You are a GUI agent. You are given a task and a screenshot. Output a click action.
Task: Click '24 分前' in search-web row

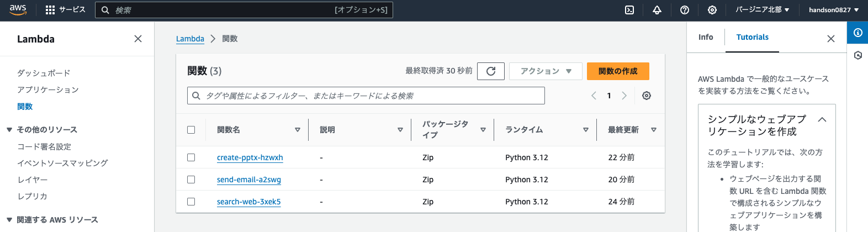coord(621,202)
